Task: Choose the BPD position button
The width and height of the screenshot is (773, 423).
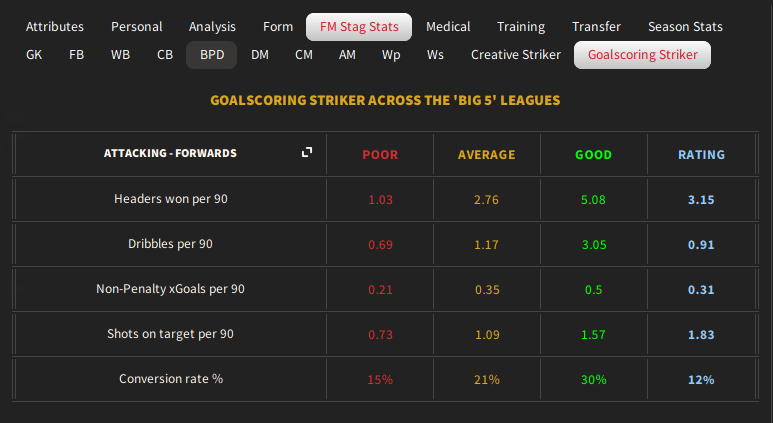Action: [x=212, y=55]
